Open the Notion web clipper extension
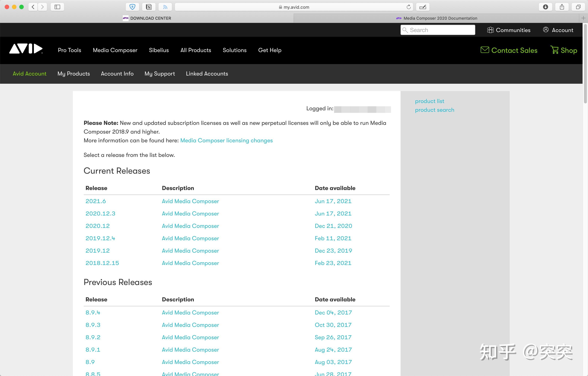The width and height of the screenshot is (588, 376). 149,7
